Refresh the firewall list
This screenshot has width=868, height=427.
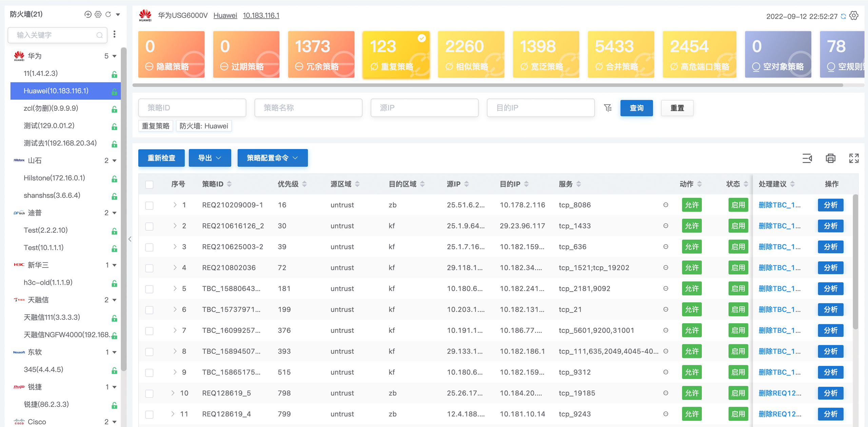(108, 14)
